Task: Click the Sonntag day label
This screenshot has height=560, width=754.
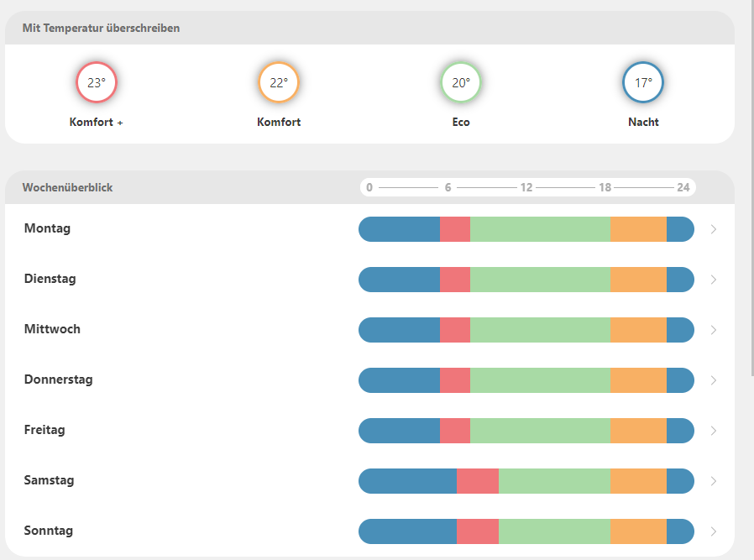Action: click(x=49, y=531)
